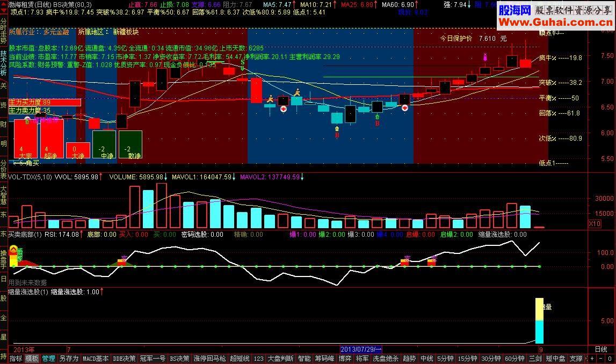
Task: Select the 大盘判断 template
Action: (280, 359)
